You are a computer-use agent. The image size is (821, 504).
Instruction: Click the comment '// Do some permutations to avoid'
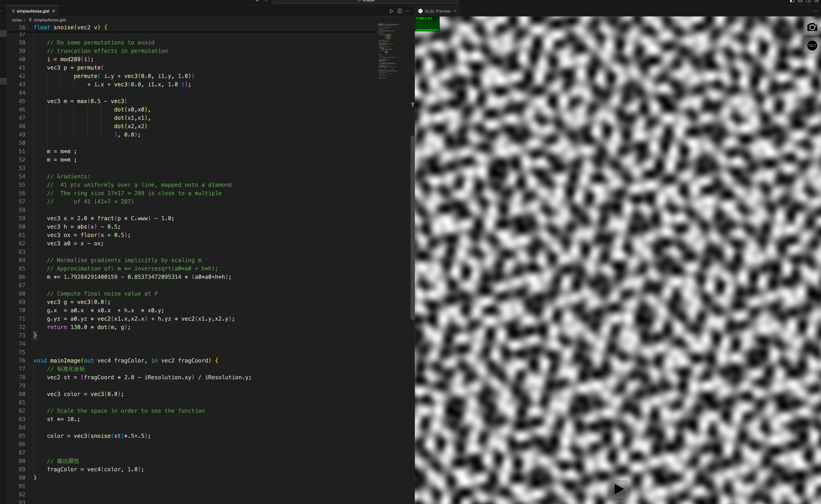[101, 43]
